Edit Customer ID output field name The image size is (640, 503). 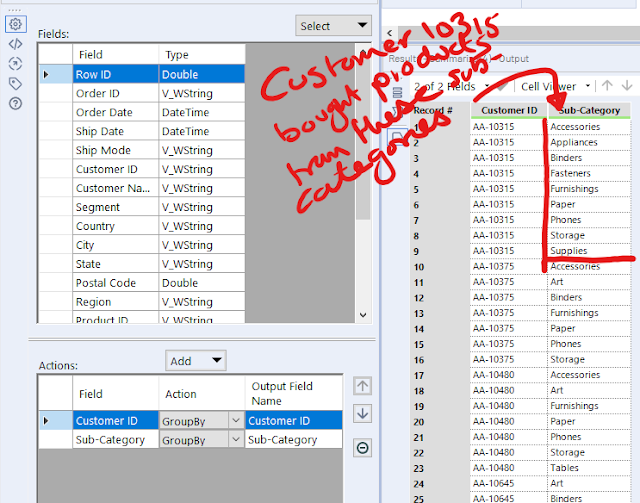(x=293, y=421)
